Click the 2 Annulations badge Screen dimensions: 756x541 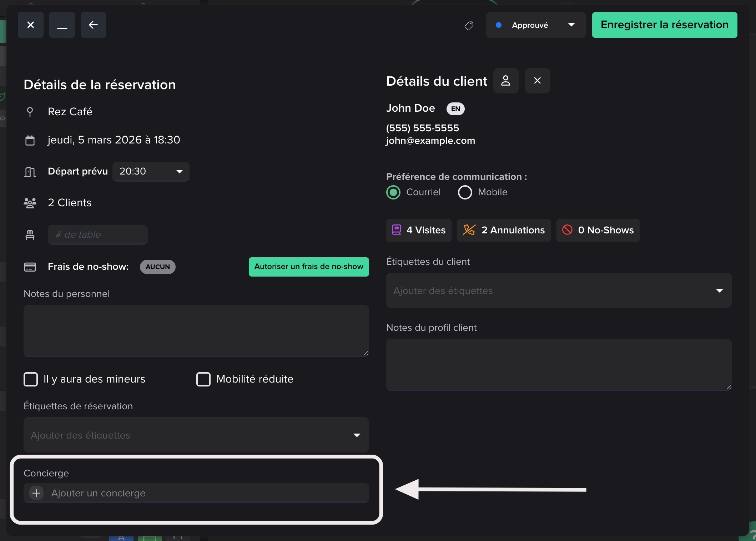click(x=504, y=230)
